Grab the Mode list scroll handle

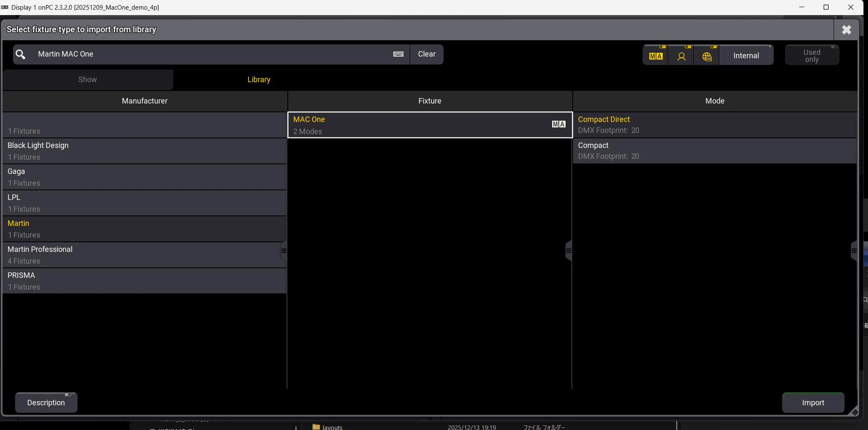click(x=854, y=251)
